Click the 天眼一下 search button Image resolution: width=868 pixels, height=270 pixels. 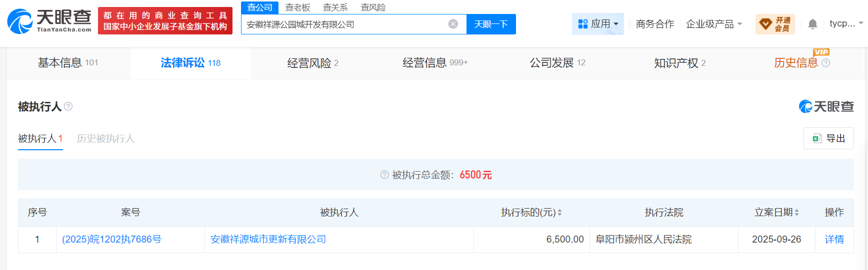pos(491,24)
